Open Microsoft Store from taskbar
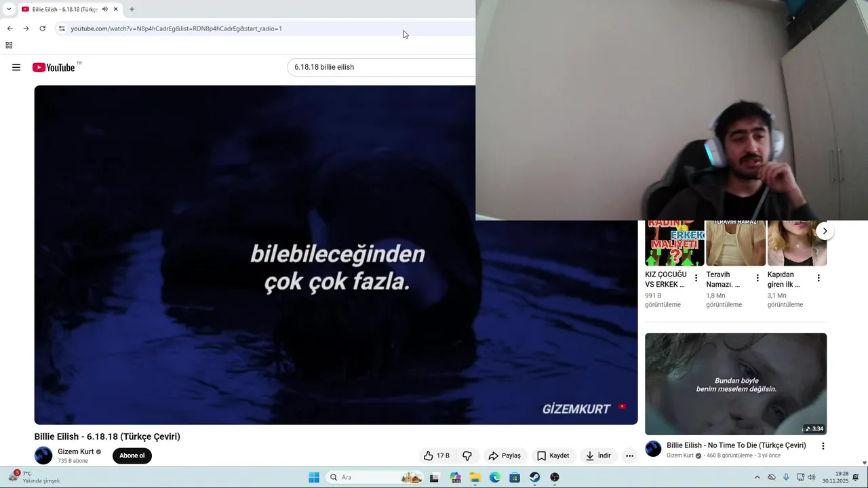Viewport: 868px width, 488px height. pyautogui.click(x=515, y=477)
